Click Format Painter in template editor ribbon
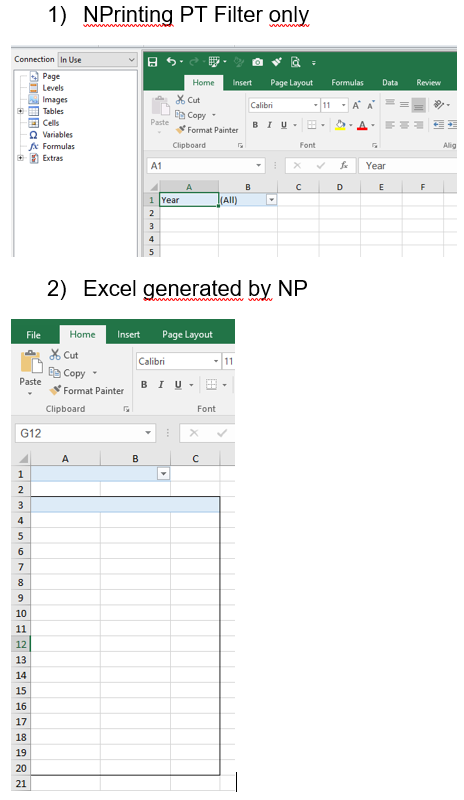464x800 pixels. 207,130
